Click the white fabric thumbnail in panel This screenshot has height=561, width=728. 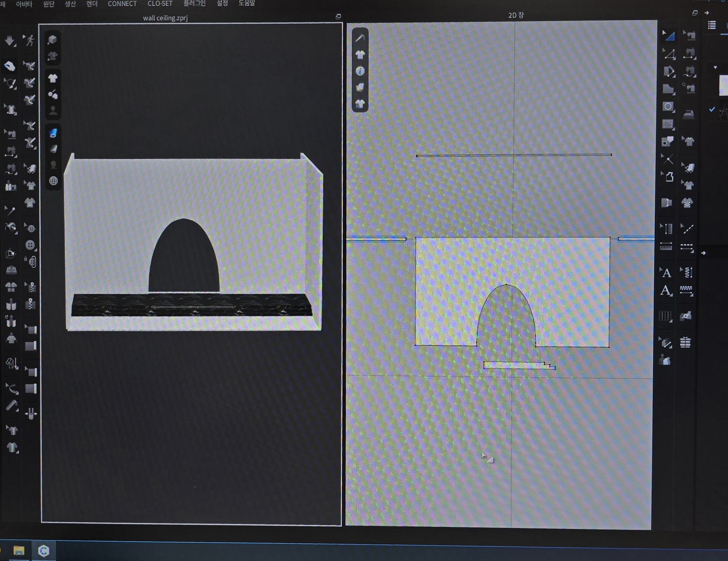(723, 85)
